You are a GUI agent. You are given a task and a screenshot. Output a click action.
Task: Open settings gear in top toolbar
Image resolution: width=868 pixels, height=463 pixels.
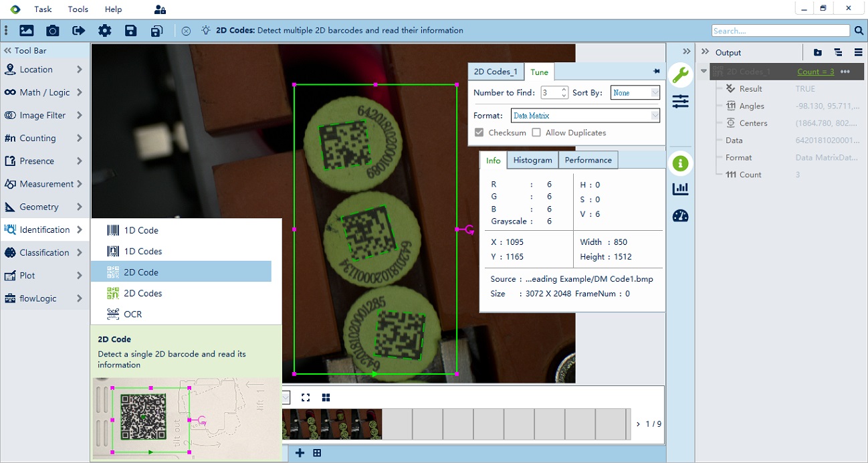(x=105, y=30)
